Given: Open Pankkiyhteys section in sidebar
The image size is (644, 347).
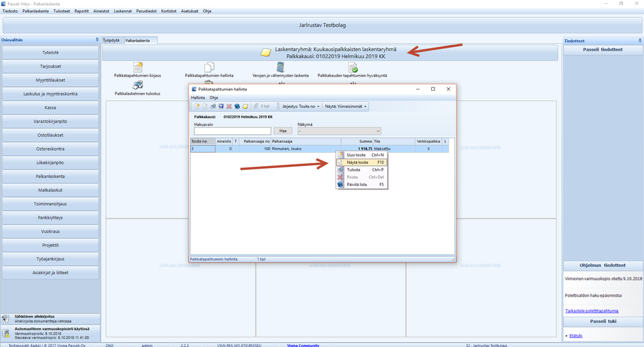Looking at the screenshot, I should [50, 218].
